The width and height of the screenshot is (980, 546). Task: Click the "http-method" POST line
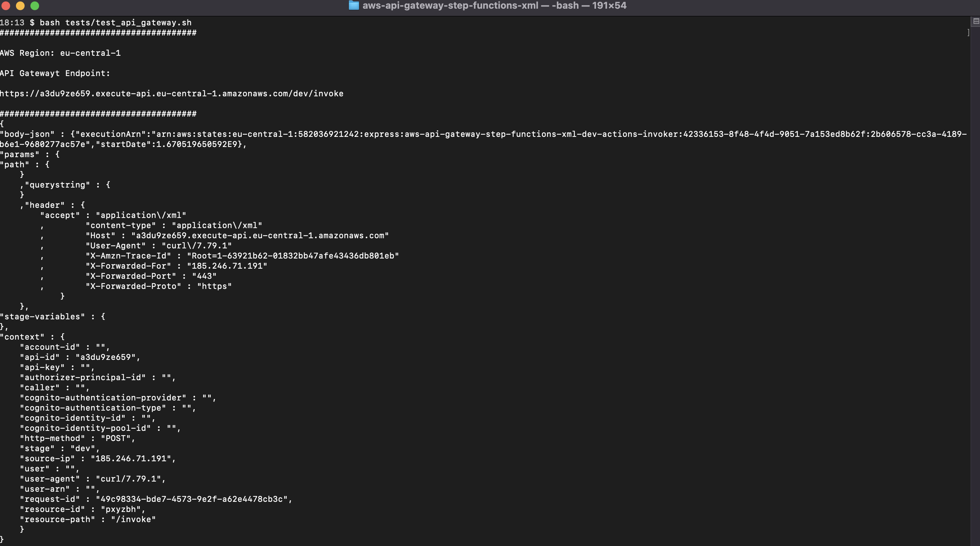point(77,438)
